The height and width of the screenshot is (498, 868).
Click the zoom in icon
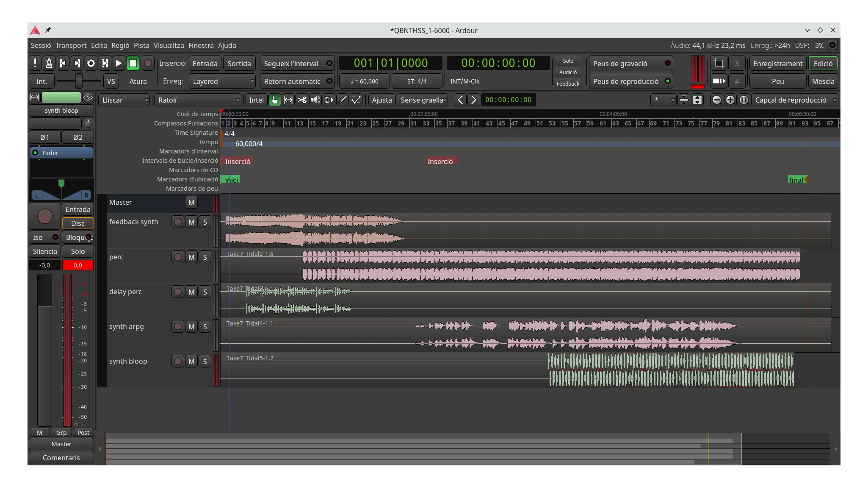coord(730,100)
